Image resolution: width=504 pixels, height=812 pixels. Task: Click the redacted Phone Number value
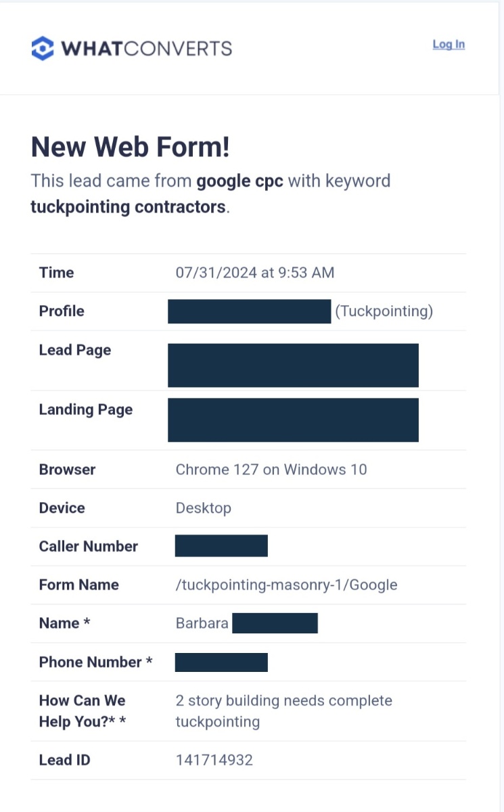221,662
